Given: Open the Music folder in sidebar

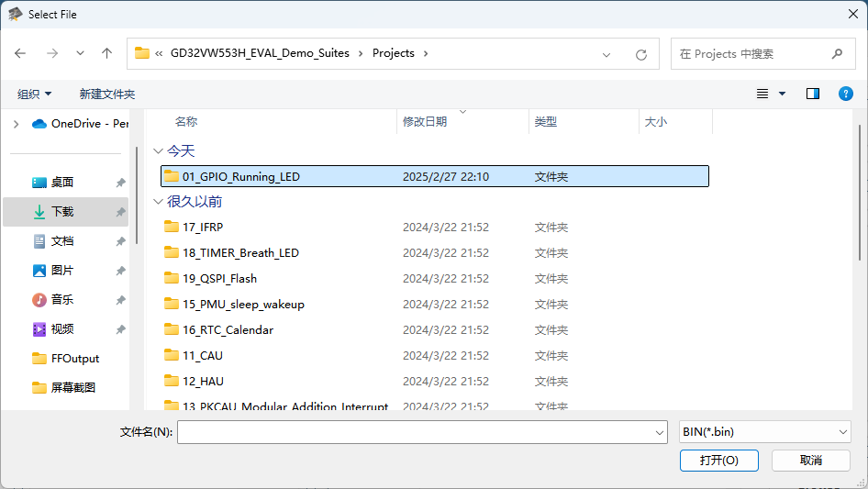Looking at the screenshot, I should coord(62,300).
